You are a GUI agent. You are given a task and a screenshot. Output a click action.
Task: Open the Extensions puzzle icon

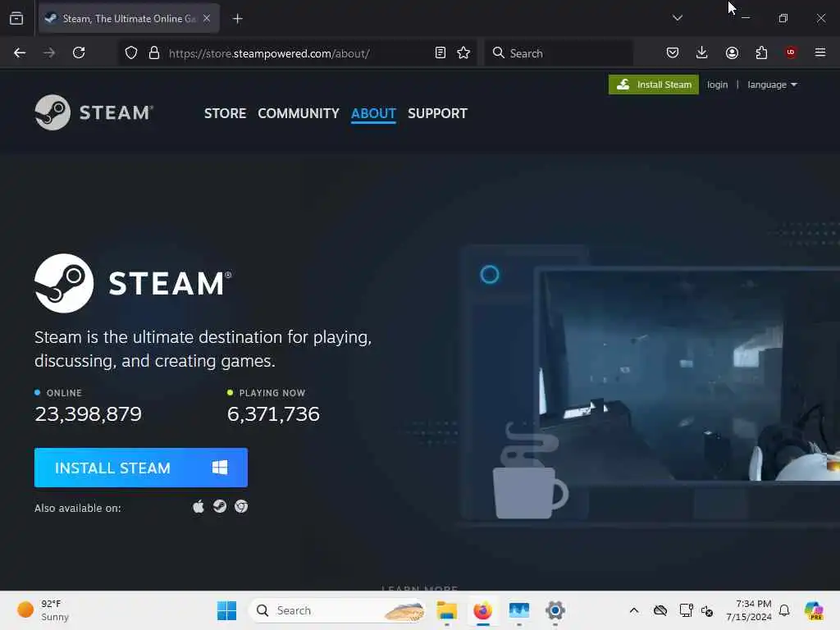click(x=761, y=52)
